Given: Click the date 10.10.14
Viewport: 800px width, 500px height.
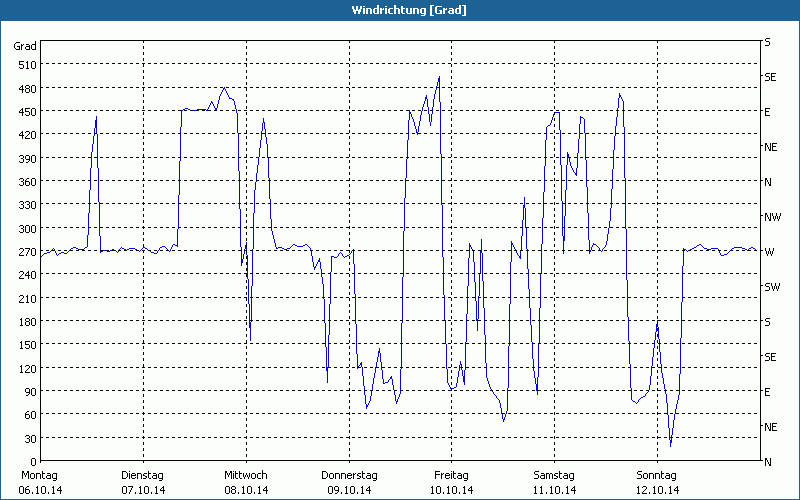Looking at the screenshot, I should coord(452,490).
